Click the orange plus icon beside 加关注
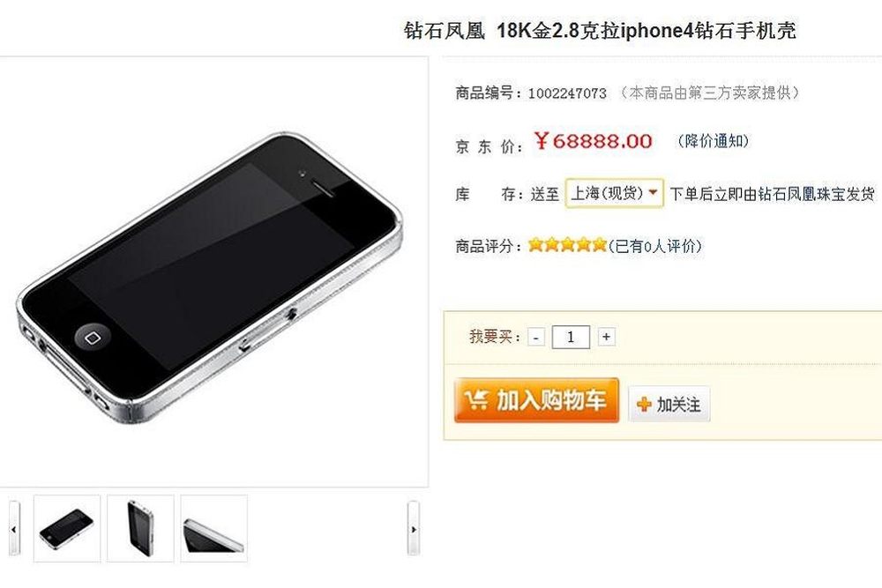882x588 pixels. (644, 404)
